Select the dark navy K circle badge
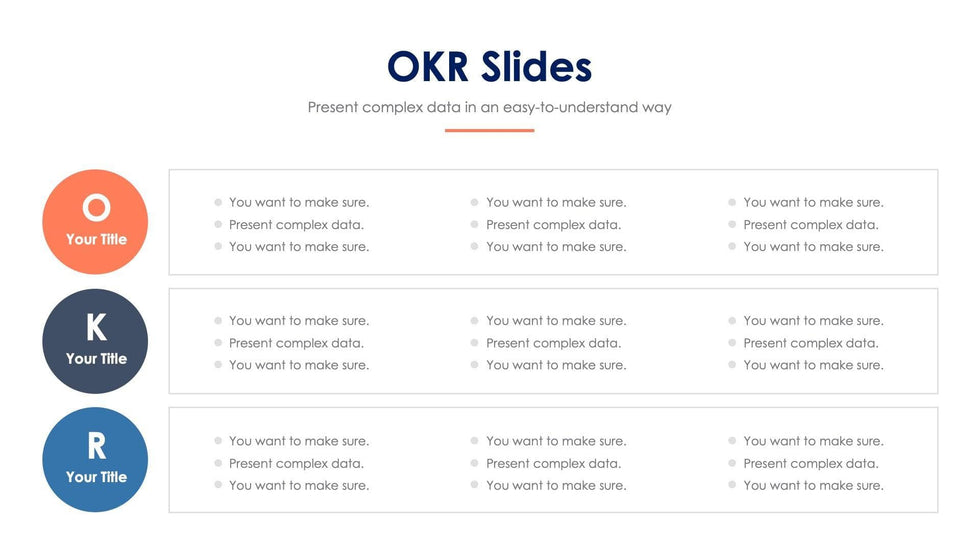This screenshot has width=980, height=551. coord(95,341)
